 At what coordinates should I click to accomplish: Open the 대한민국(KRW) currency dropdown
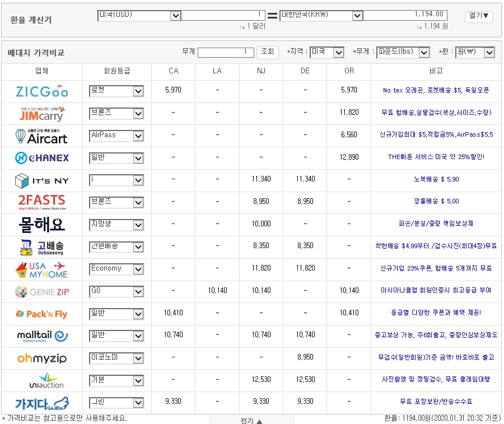[321, 16]
